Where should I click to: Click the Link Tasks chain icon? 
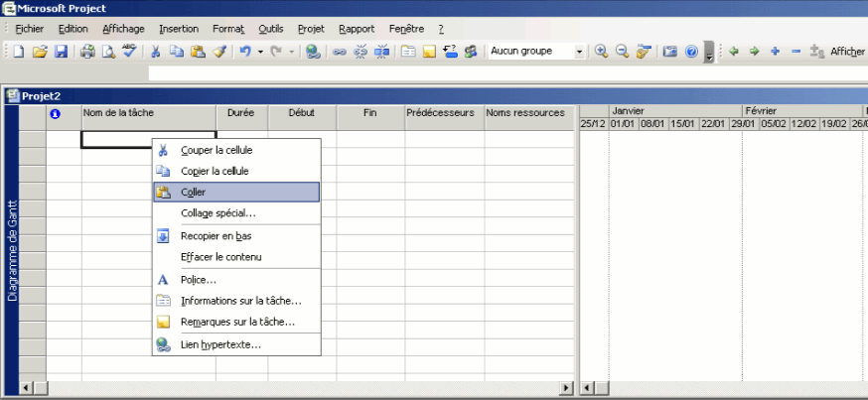click(340, 52)
